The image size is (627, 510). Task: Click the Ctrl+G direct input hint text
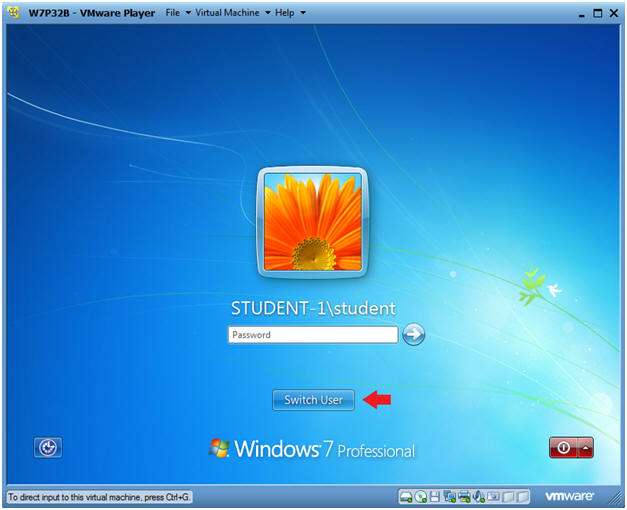click(99, 497)
